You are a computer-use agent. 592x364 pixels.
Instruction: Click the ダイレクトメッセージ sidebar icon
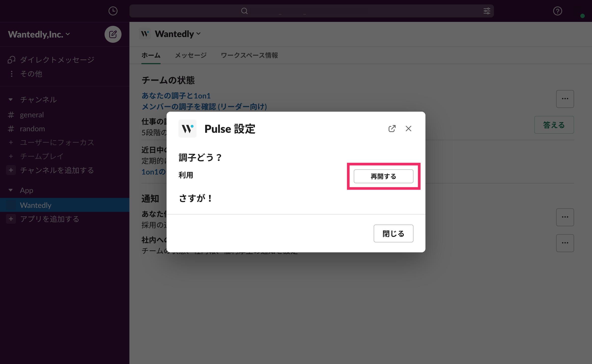(11, 60)
